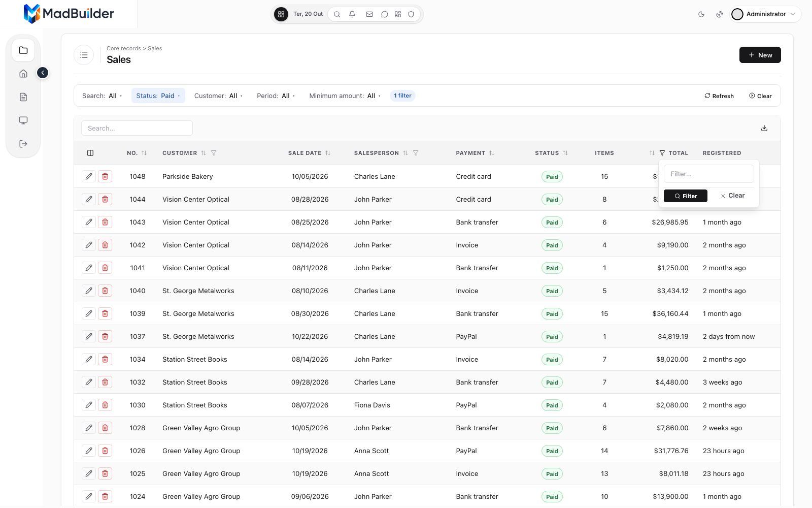Screen dimensions: 812x508
Task: Delete sale 1026 using the trash icon
Action: click(x=105, y=451)
